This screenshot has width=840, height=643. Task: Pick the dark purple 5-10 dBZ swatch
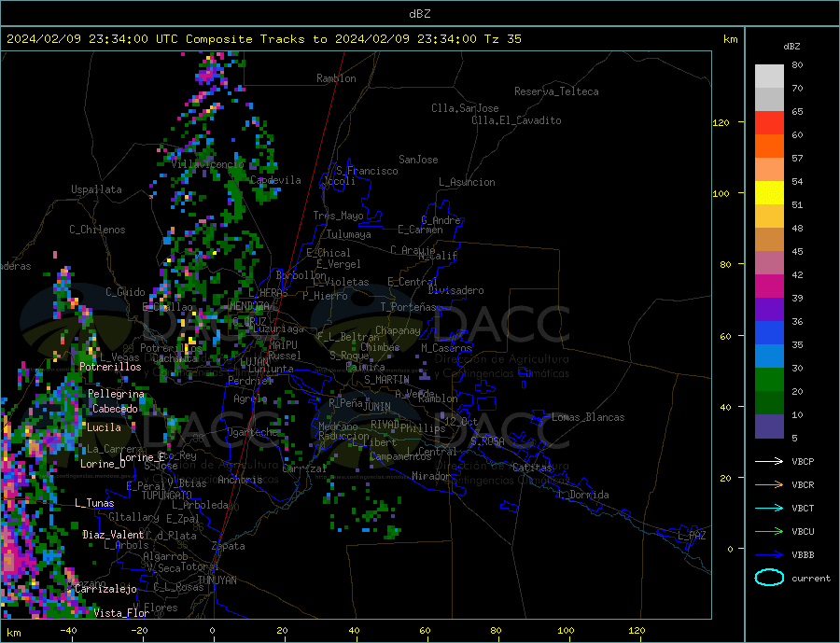769,426
